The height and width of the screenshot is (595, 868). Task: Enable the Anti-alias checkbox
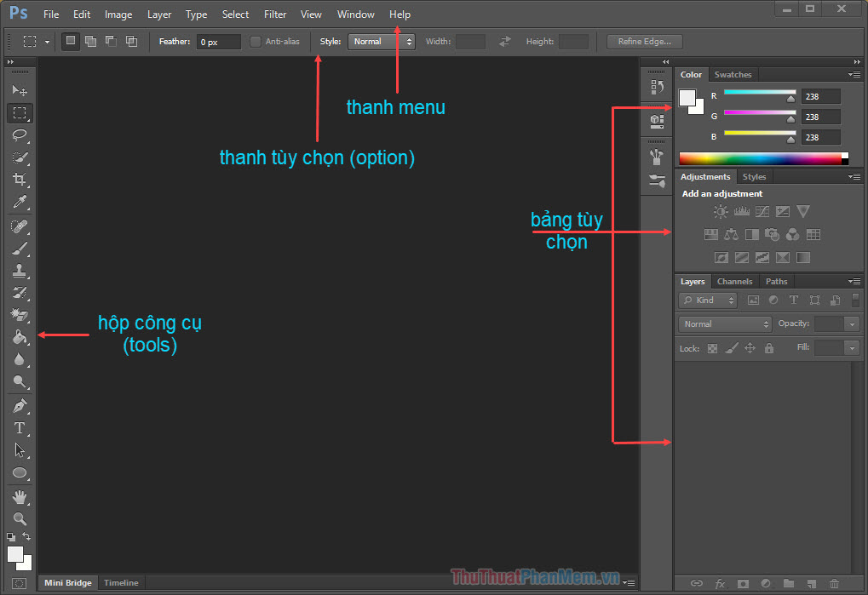pyautogui.click(x=254, y=41)
